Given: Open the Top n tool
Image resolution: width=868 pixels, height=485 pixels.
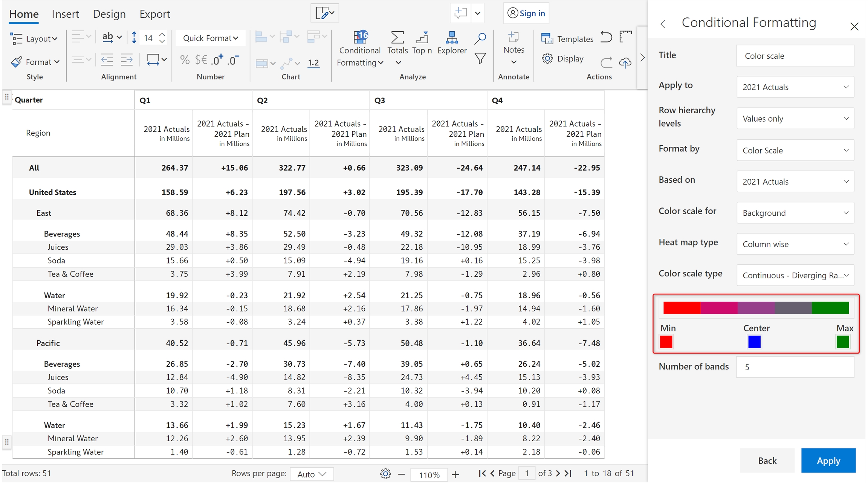Looking at the screenshot, I should point(422,38).
